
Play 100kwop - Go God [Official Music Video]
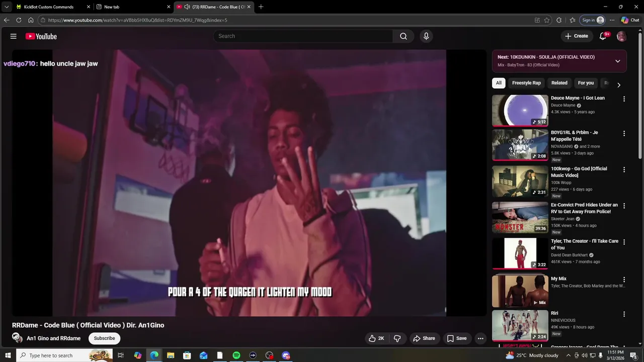click(520, 182)
